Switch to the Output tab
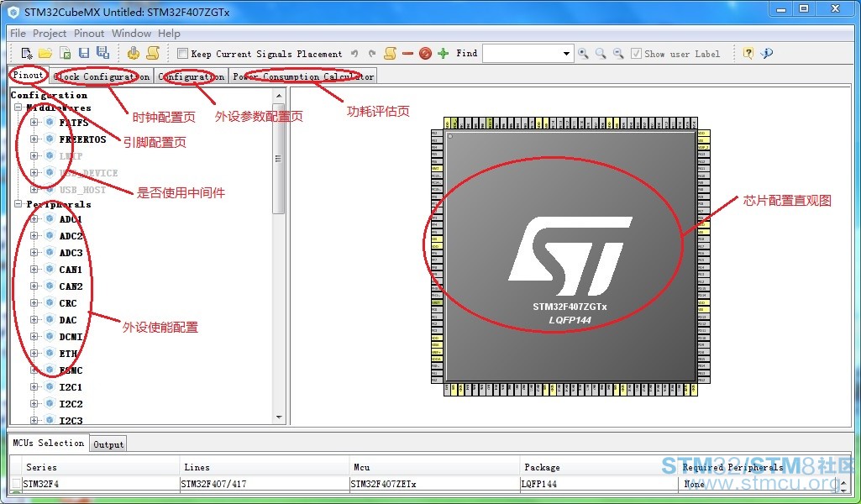861x504 pixels. [x=108, y=444]
